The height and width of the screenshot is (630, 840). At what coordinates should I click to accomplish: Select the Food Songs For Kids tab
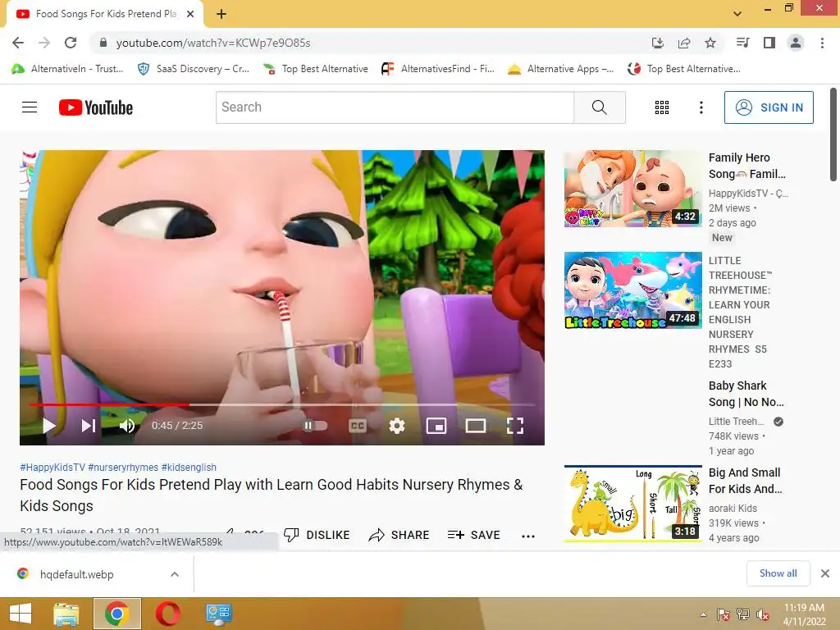105,14
